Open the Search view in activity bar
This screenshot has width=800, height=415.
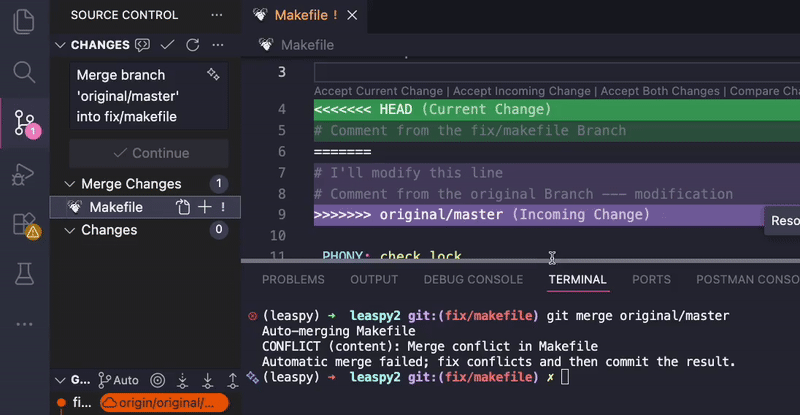pyautogui.click(x=25, y=71)
